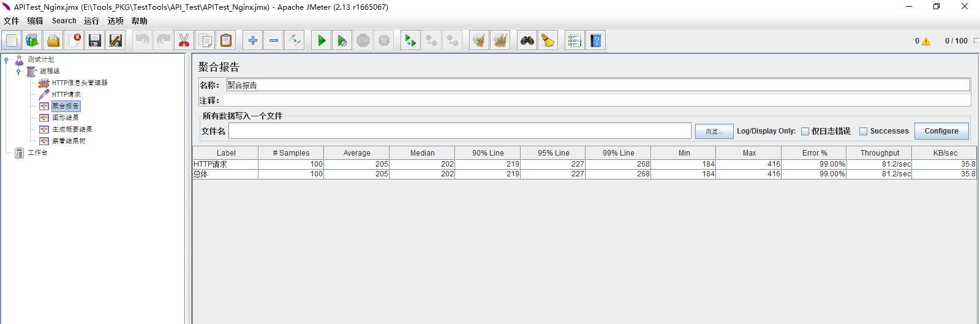Click the 总体 row label cell

[225, 174]
